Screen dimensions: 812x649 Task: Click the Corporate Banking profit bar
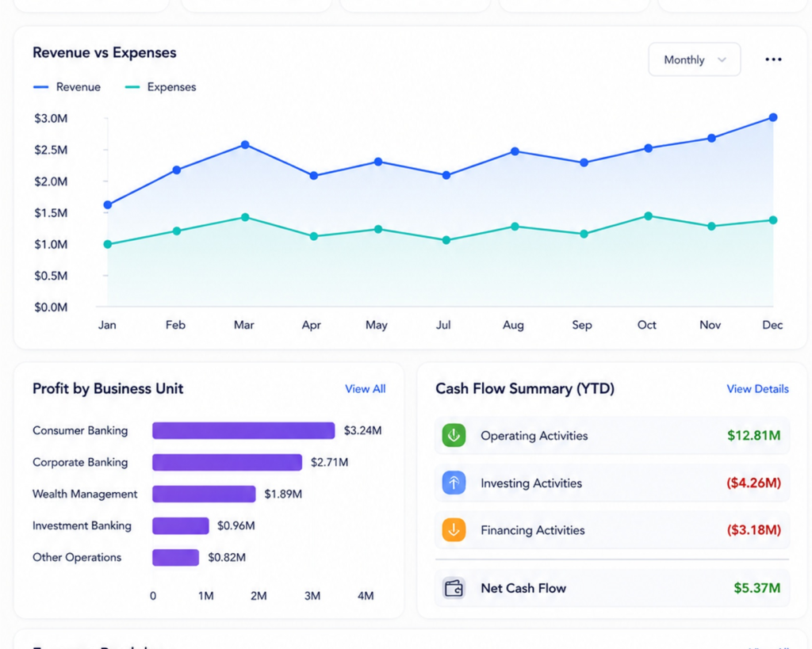click(227, 462)
